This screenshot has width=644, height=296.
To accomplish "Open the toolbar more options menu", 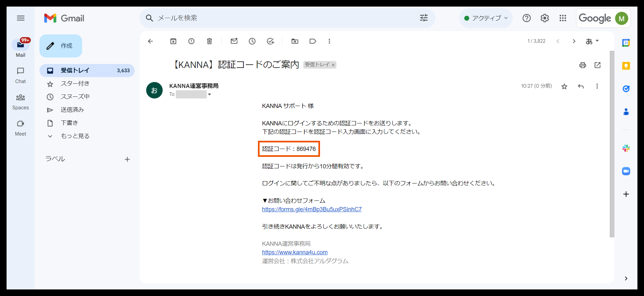I will click(x=329, y=41).
